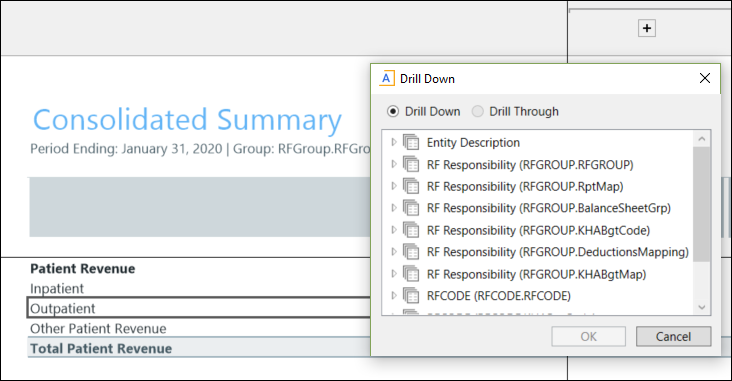Image resolution: width=732 pixels, height=381 pixels.
Task: Select RF Responsibility (RFGROUP.RptMap) item
Action: click(x=525, y=186)
